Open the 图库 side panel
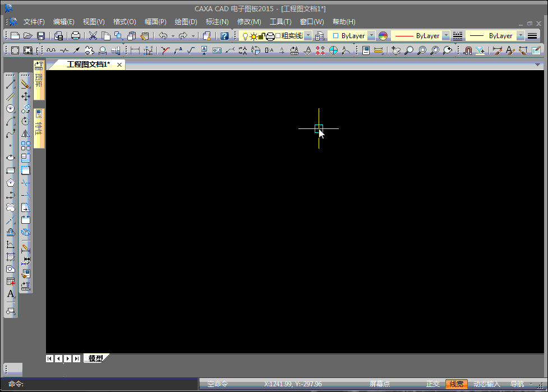Viewport: 548px width, 392px height. tap(39, 80)
